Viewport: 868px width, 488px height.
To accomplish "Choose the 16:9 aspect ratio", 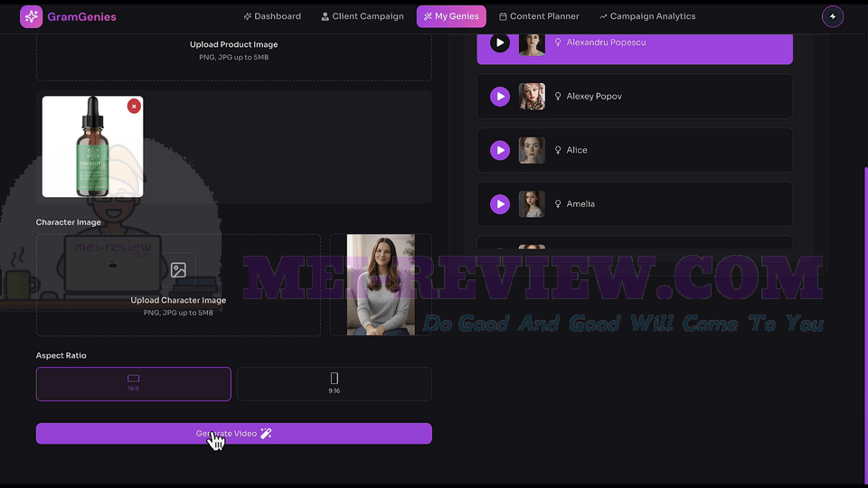I will pyautogui.click(x=134, y=384).
